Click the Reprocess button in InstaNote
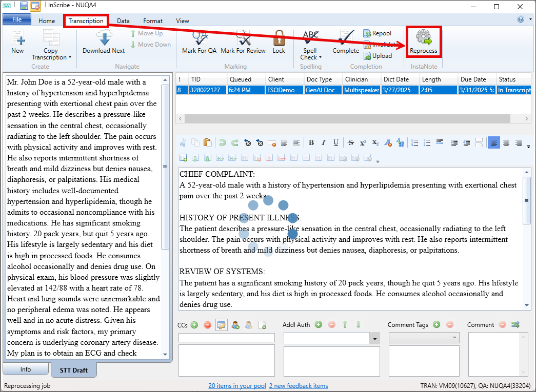Viewport: 536px width, 392px height. [x=423, y=42]
